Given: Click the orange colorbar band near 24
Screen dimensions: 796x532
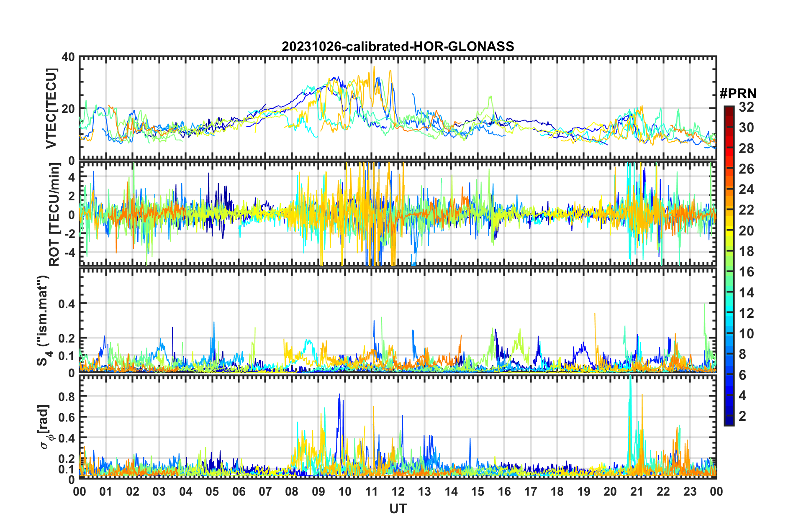Looking at the screenshot, I should pos(729,189).
